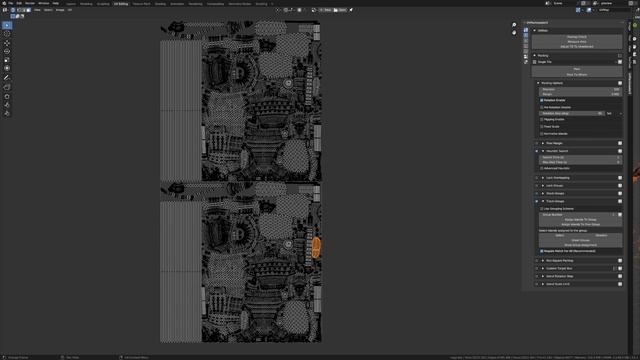Screen dimensions: 640x360
Task: Select the Select Box tool
Action: tap(7, 25)
